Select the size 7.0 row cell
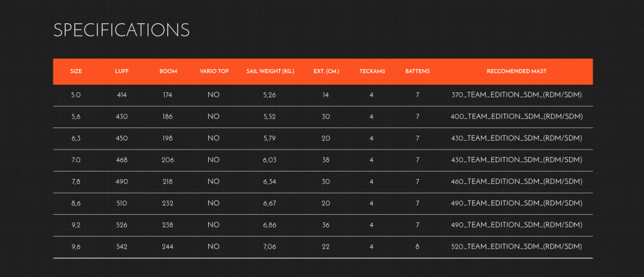Image resolution: width=644 pixels, height=277 pixels. pyautogui.click(x=76, y=160)
